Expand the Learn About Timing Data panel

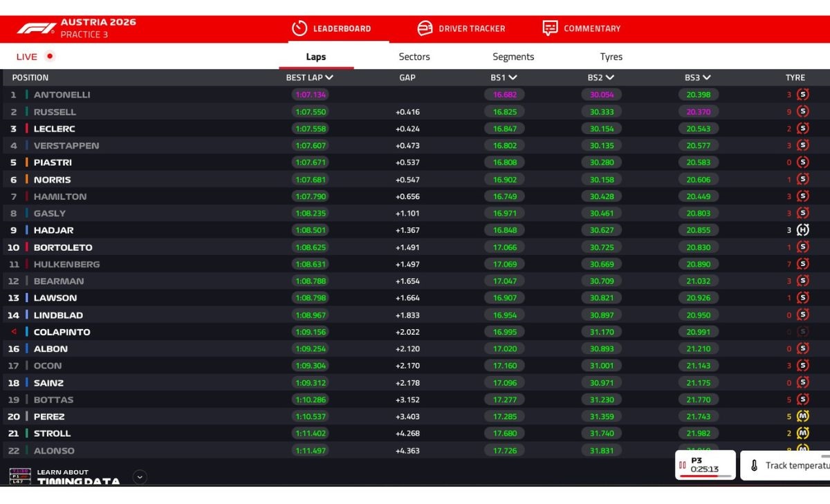[x=140, y=476]
